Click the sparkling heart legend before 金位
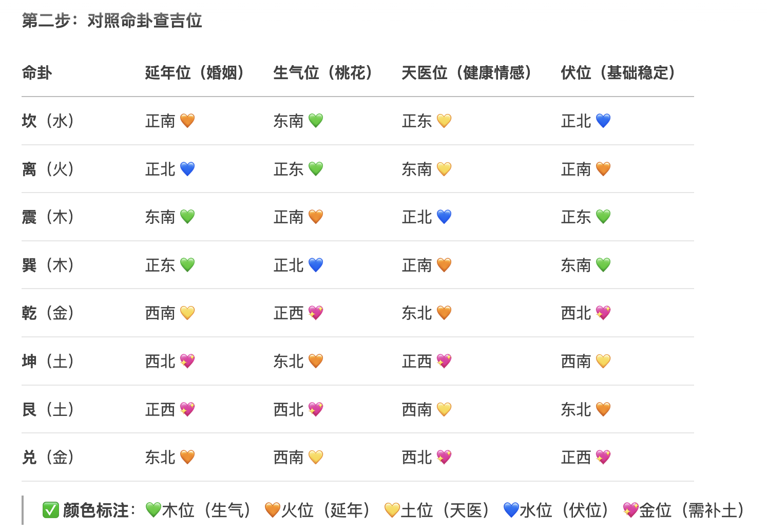The width and height of the screenshot is (767, 532). [630, 510]
